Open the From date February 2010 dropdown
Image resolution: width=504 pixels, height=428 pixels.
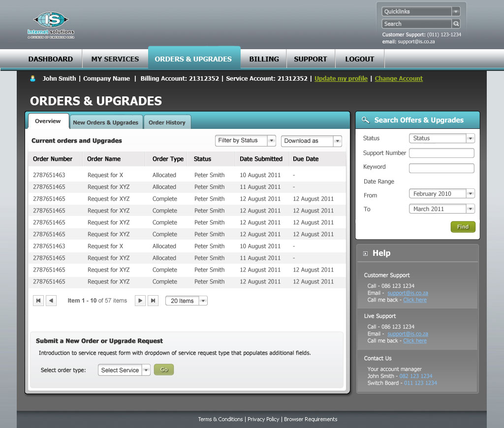(x=470, y=194)
